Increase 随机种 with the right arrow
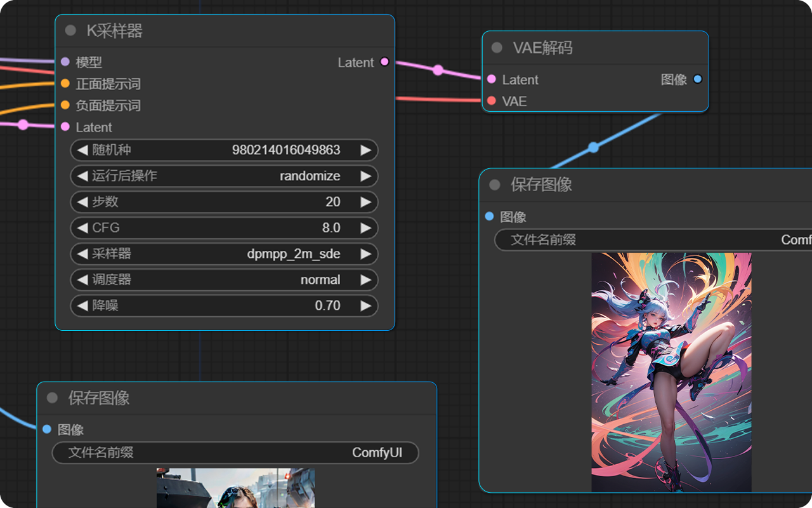Image resolution: width=812 pixels, height=508 pixels. point(366,150)
